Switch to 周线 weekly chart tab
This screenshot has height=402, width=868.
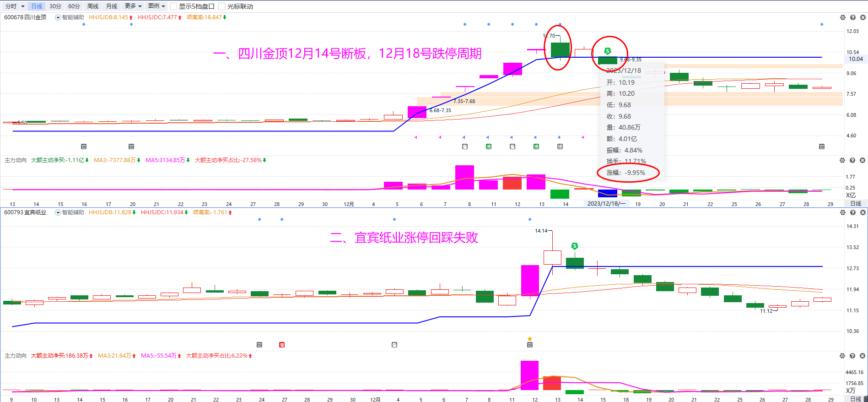click(93, 6)
